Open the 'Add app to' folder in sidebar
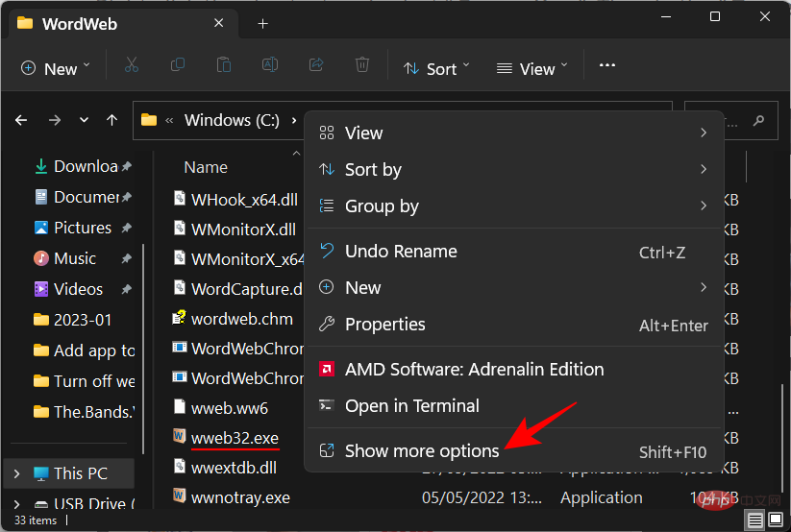The height and width of the screenshot is (532, 791). [85, 351]
